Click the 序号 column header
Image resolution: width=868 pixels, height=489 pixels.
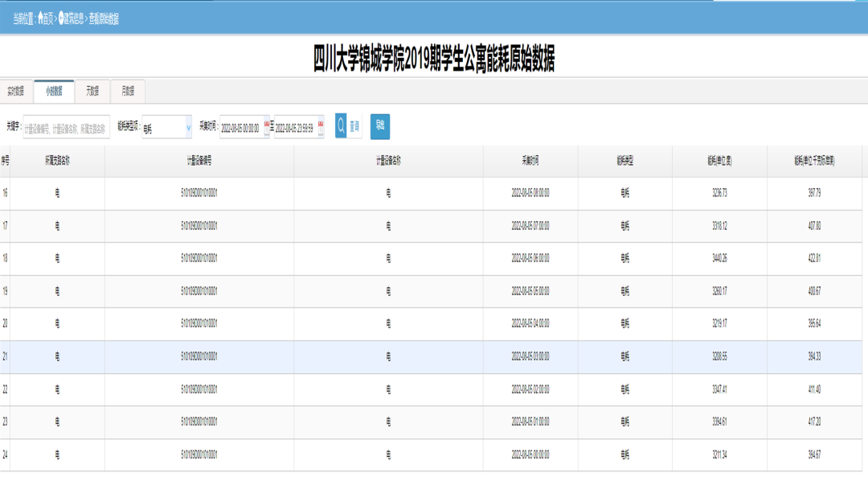pos(5,161)
